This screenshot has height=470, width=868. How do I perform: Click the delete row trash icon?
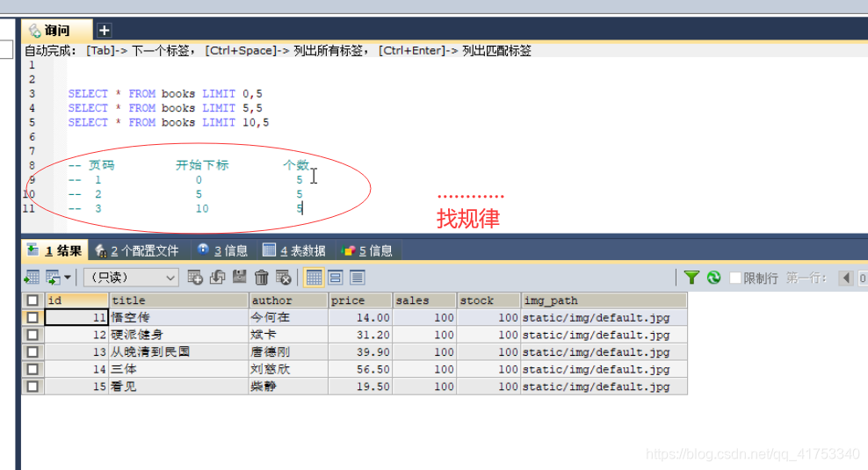coord(261,278)
